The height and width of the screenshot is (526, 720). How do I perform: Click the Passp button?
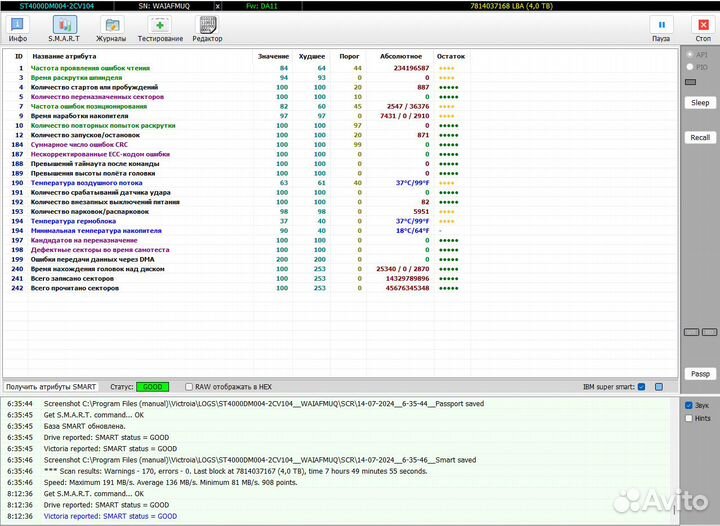point(699,373)
